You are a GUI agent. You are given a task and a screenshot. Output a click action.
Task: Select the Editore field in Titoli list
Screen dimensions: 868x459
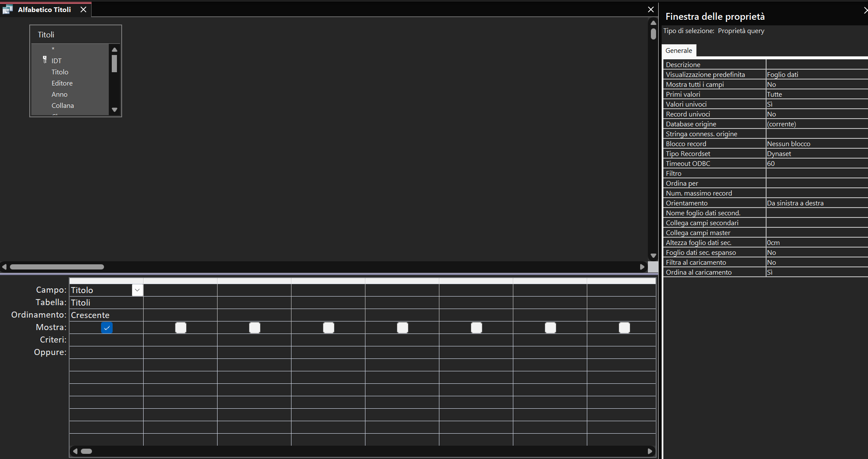[x=62, y=83]
